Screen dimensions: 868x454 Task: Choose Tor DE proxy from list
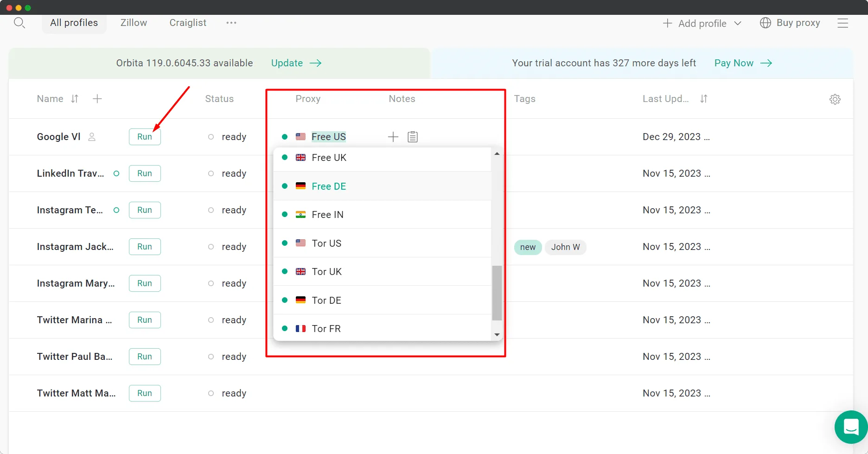382,300
